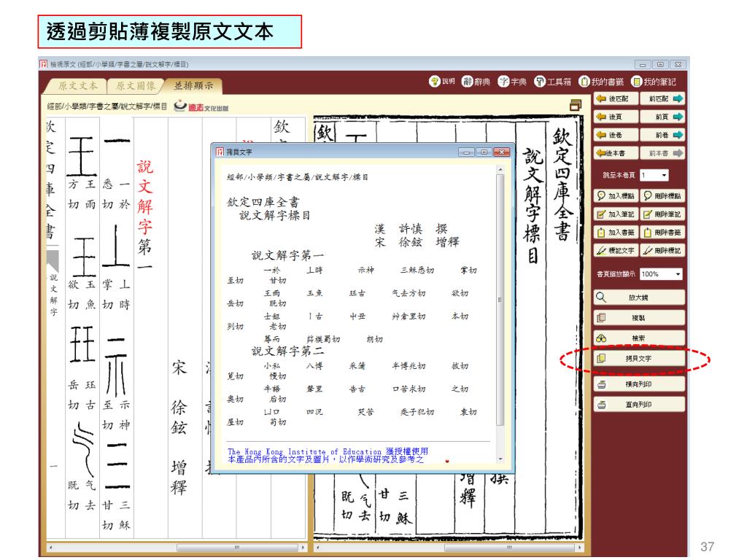Open the 跳至本卷頁 page dropdown
This screenshot has height=560, width=747.
(654, 175)
